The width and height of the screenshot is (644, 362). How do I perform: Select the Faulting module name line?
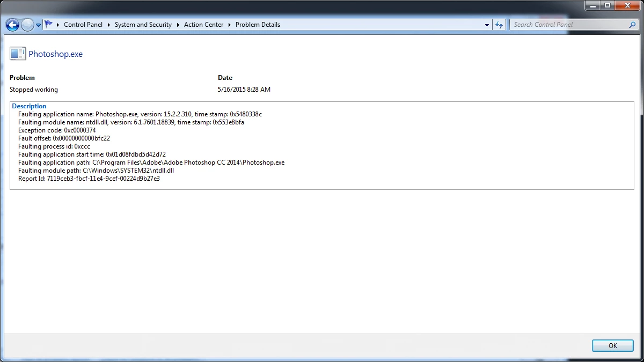131,122
